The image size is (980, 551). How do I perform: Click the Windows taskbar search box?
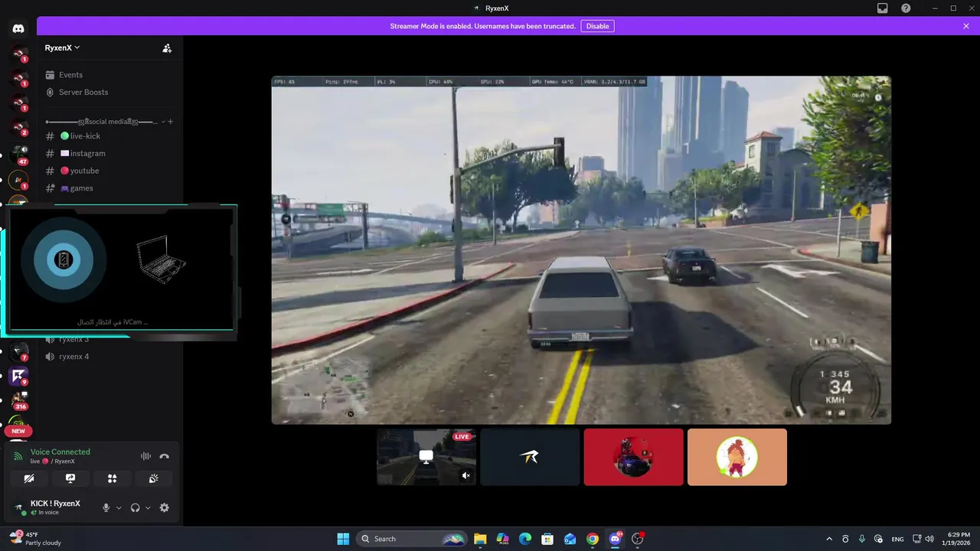coord(413,539)
